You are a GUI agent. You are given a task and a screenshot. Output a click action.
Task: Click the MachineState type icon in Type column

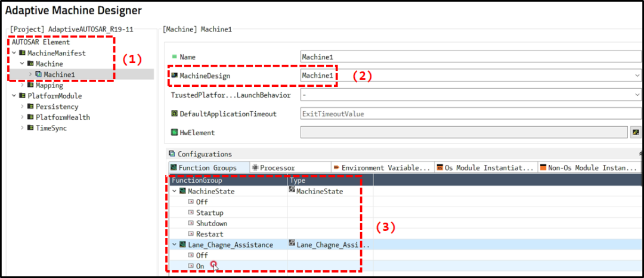point(292,190)
